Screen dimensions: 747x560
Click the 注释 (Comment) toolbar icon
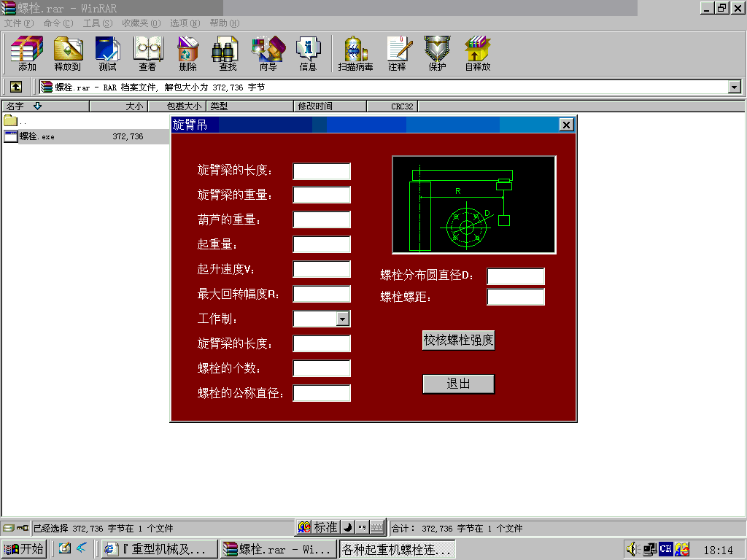(398, 50)
